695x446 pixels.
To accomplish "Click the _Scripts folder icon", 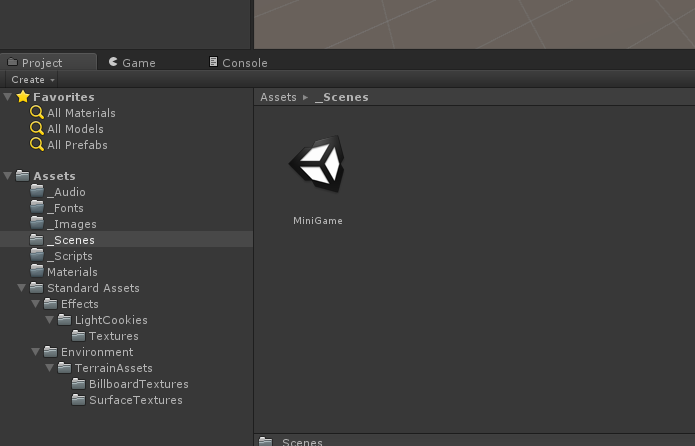I will pos(37,255).
